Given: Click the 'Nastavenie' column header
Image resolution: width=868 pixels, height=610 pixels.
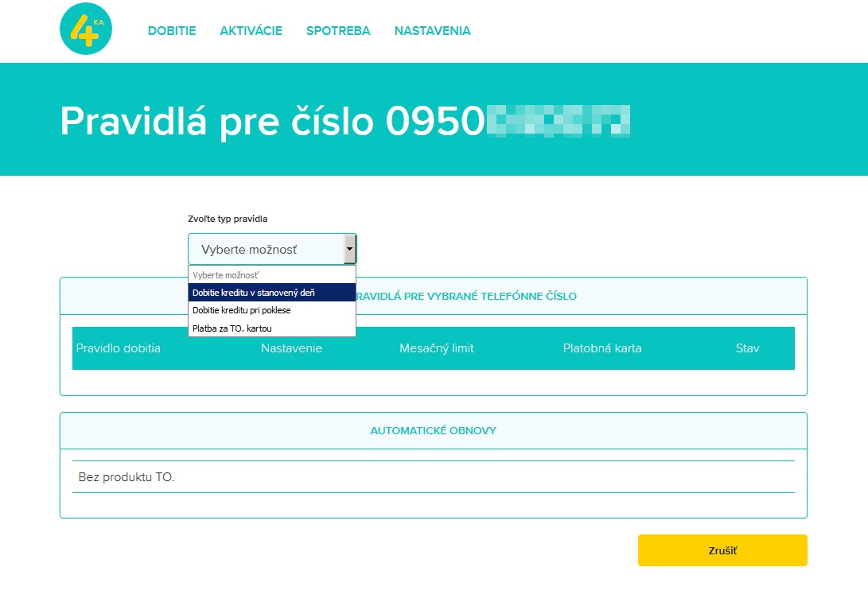Looking at the screenshot, I should pyautogui.click(x=291, y=348).
